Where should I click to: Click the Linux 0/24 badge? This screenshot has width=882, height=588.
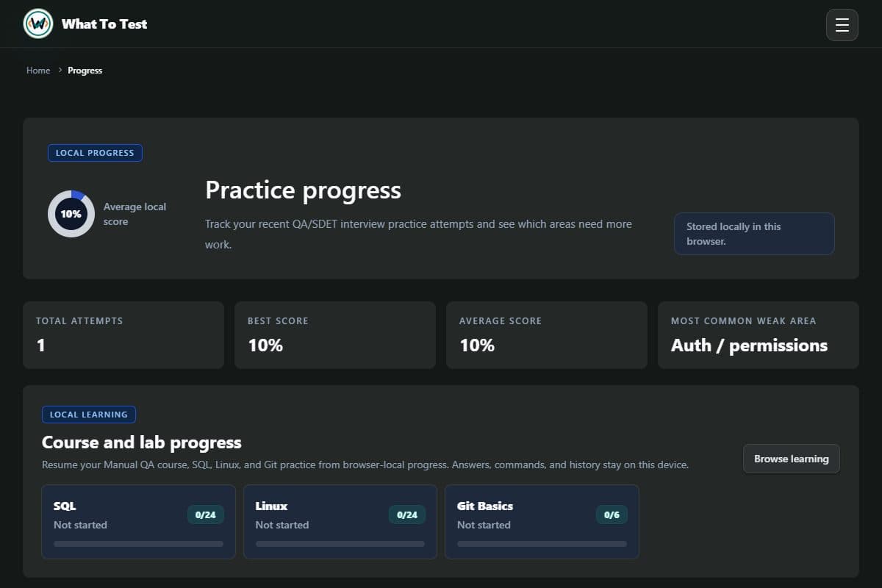(x=407, y=515)
